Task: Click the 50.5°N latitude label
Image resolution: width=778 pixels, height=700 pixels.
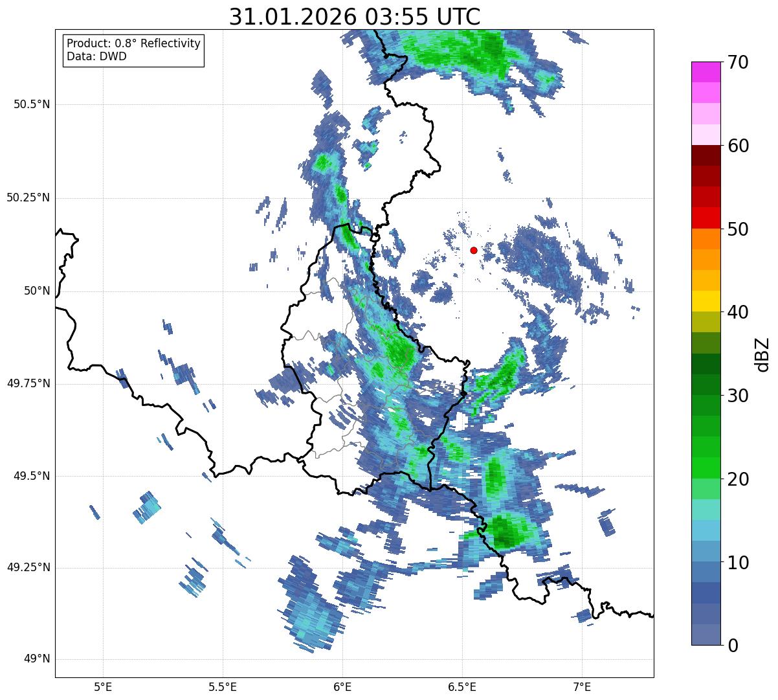Action: [31, 104]
